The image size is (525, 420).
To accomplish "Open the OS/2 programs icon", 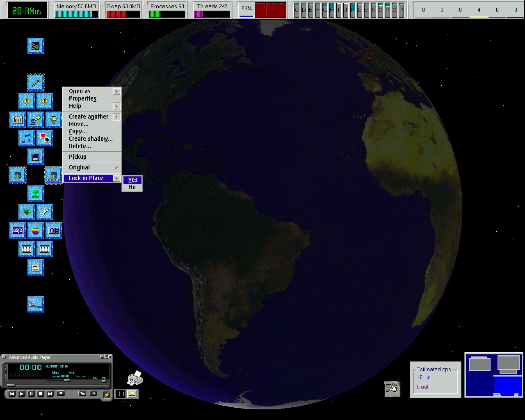I will pyautogui.click(x=18, y=231).
